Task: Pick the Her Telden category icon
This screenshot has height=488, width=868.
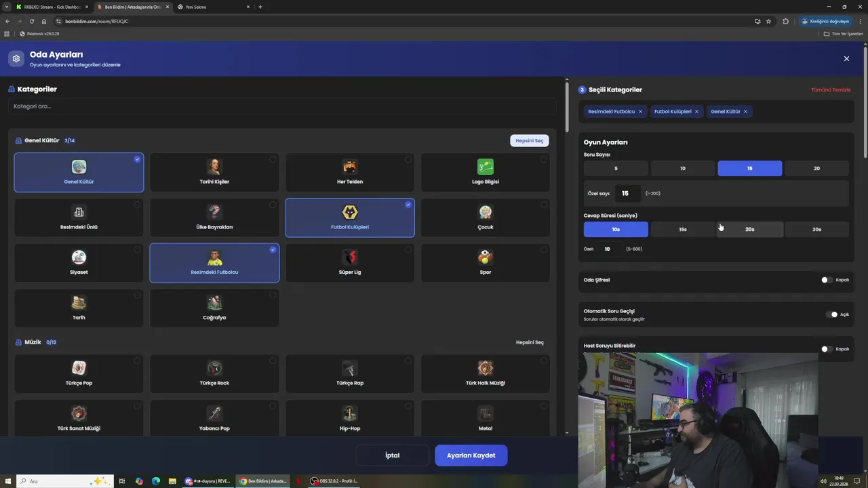Action: click(x=350, y=167)
